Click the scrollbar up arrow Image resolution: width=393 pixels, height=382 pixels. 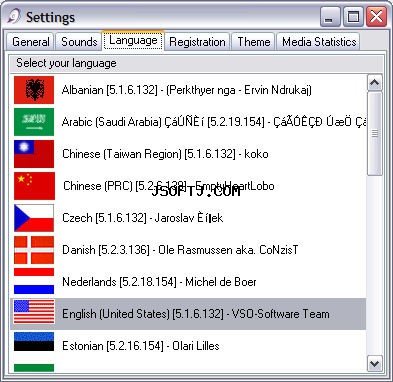(x=375, y=82)
